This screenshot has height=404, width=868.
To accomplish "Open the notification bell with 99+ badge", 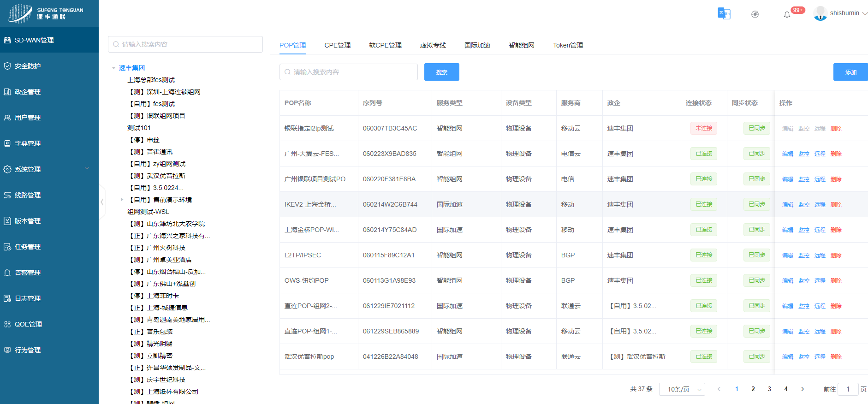I will tap(787, 15).
